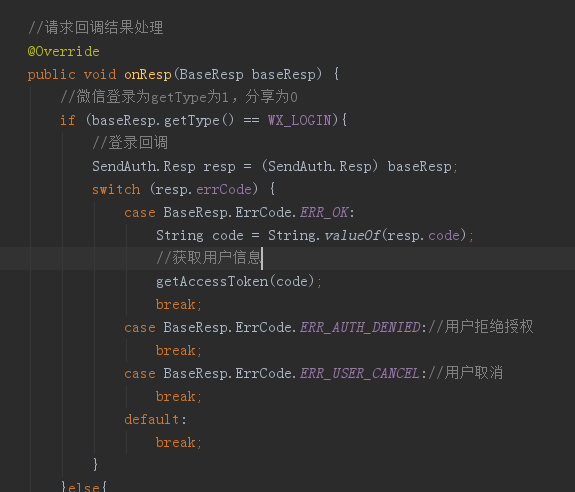Click the public keyword
This screenshot has width=575, height=492.
point(51,75)
